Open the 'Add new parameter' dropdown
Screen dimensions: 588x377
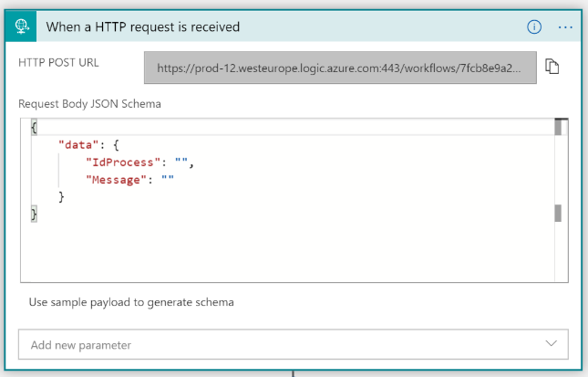pyautogui.click(x=293, y=344)
